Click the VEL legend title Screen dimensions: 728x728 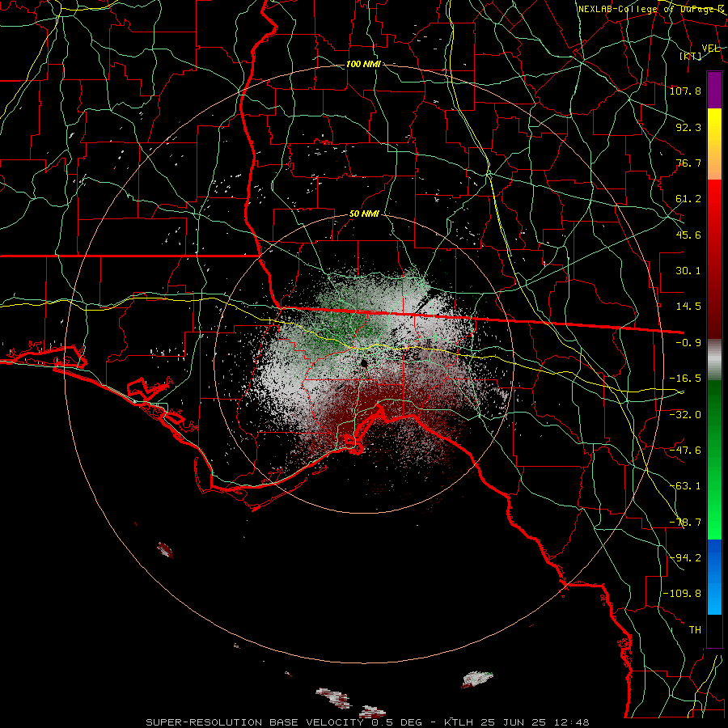coord(711,49)
